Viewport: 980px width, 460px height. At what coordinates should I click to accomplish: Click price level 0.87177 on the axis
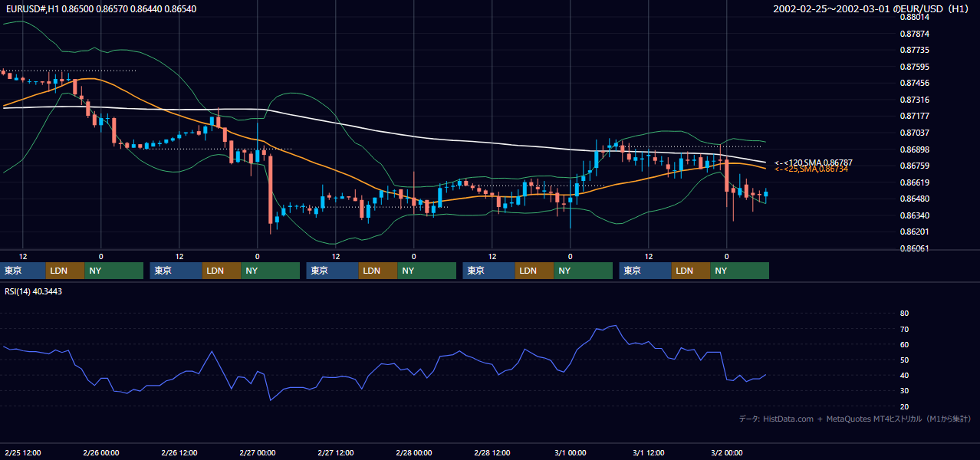914,116
